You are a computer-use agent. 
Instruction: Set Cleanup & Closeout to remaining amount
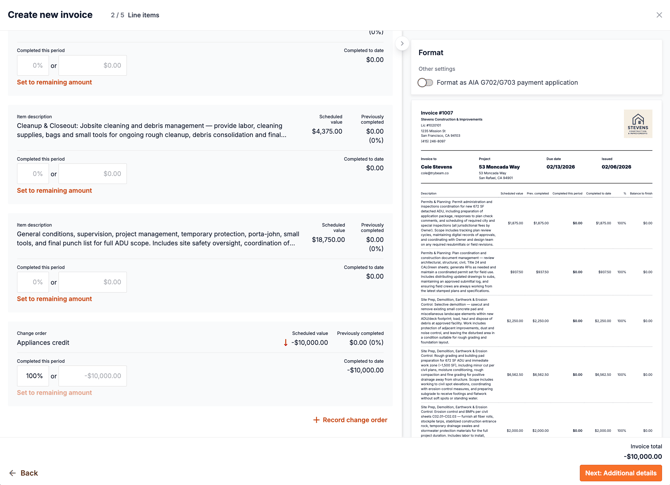pyautogui.click(x=54, y=190)
